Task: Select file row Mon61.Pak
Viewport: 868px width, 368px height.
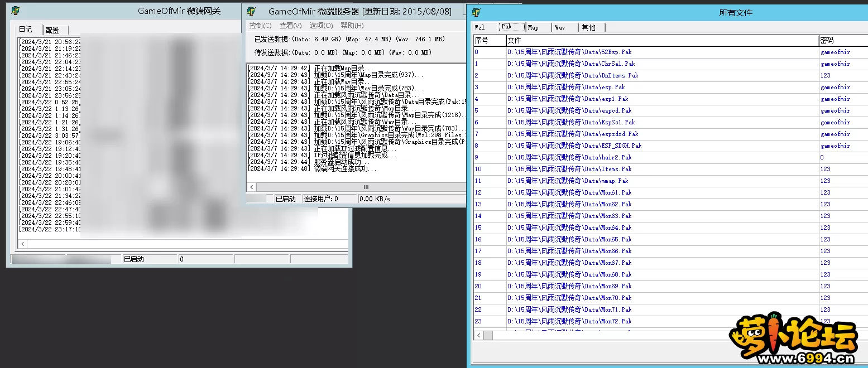Action: click(670, 192)
